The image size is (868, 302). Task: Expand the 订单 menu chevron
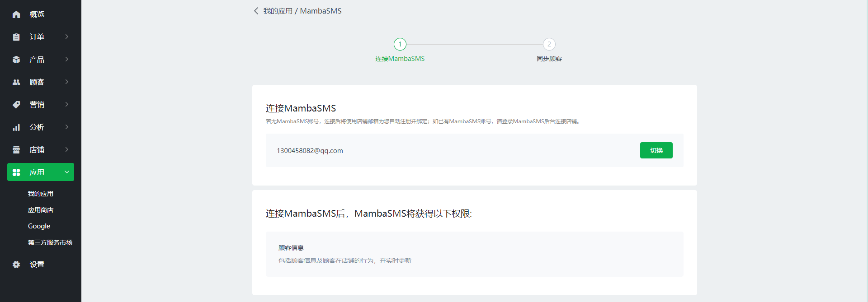[x=67, y=37]
